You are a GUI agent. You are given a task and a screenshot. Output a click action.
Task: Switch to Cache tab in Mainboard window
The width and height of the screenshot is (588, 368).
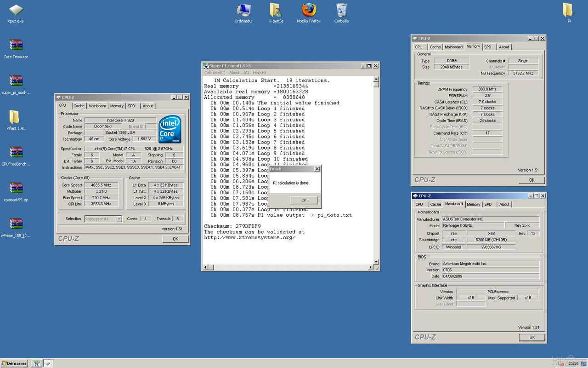click(435, 204)
